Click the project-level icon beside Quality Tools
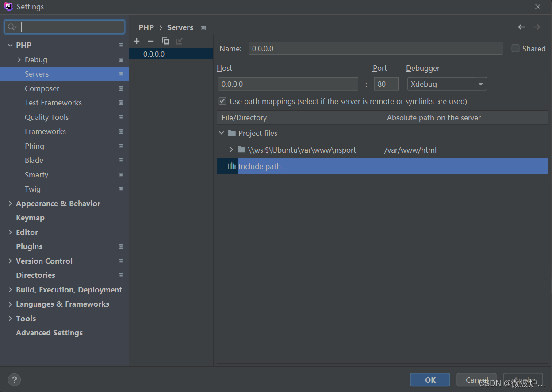 (121, 117)
